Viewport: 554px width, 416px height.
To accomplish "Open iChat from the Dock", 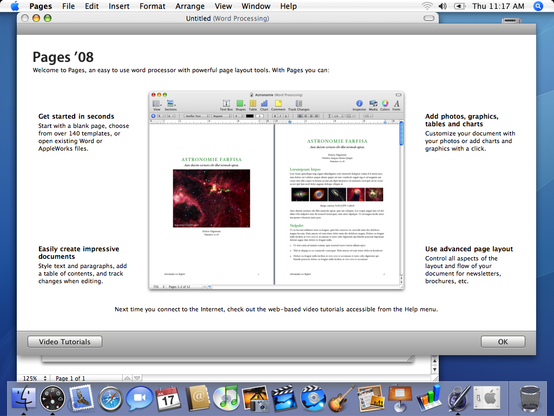I will click(x=139, y=398).
